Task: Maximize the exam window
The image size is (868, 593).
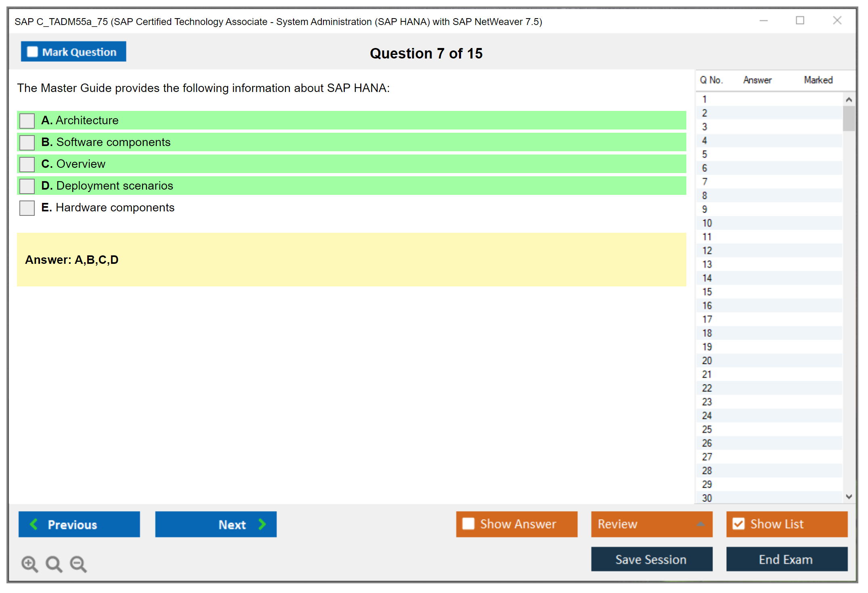Action: click(x=800, y=21)
